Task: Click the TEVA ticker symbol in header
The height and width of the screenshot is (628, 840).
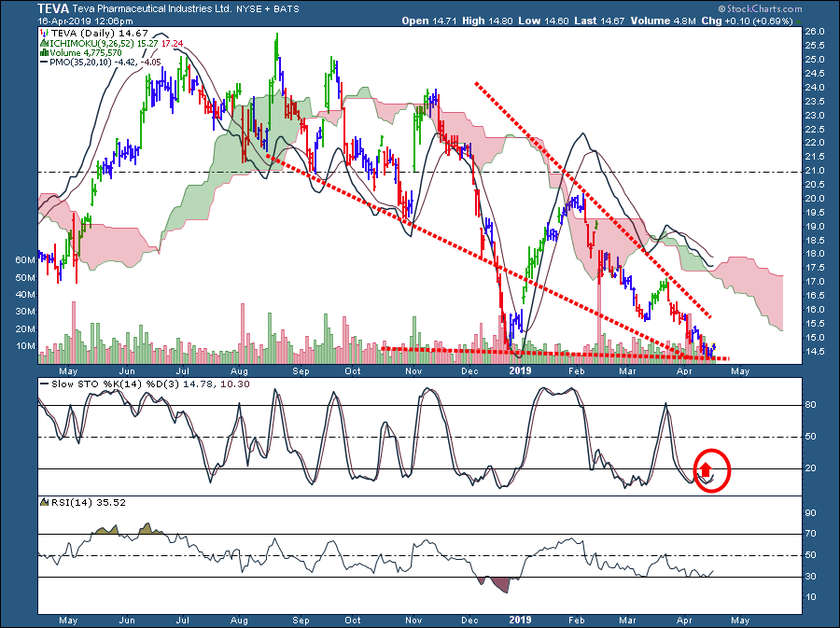Action: click(55, 7)
